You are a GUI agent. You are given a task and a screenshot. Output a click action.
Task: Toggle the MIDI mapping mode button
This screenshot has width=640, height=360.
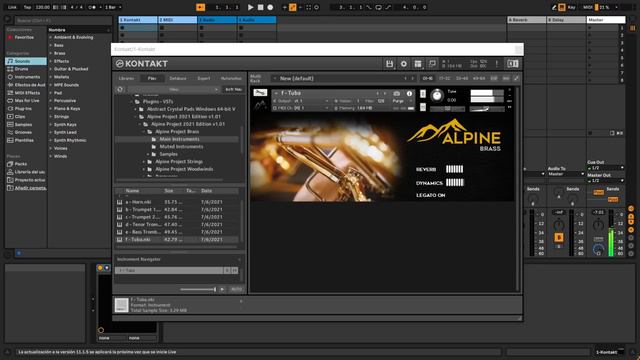click(x=588, y=7)
